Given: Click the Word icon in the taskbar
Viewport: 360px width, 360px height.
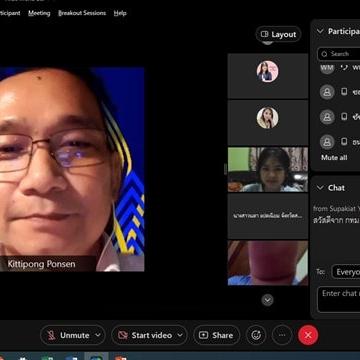Looking at the screenshot, I should point(72,357).
